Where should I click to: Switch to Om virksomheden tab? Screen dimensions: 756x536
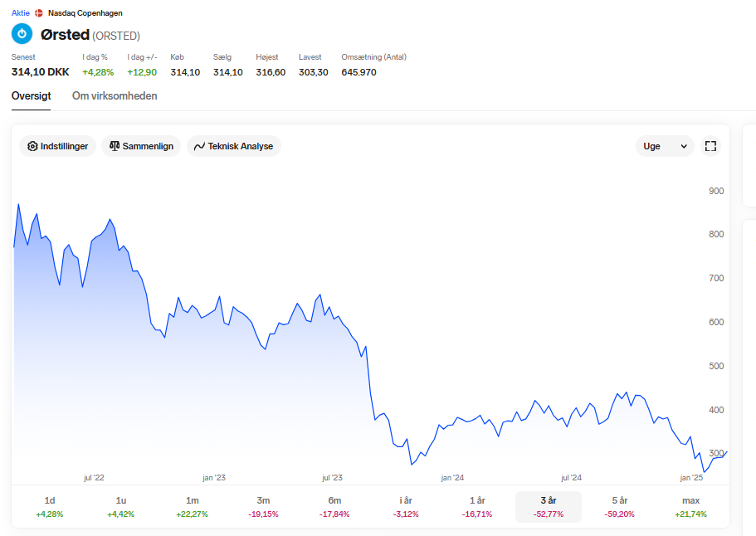tap(115, 96)
